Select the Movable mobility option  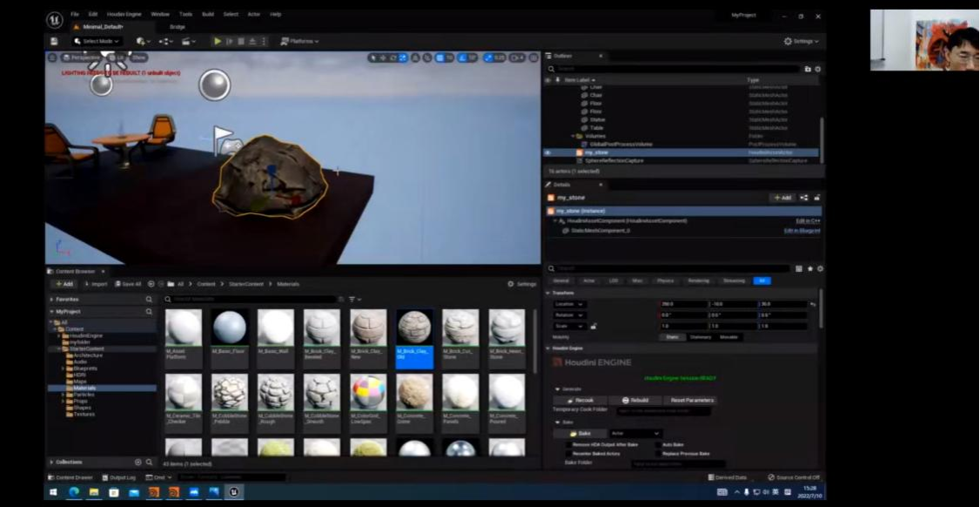coord(729,336)
